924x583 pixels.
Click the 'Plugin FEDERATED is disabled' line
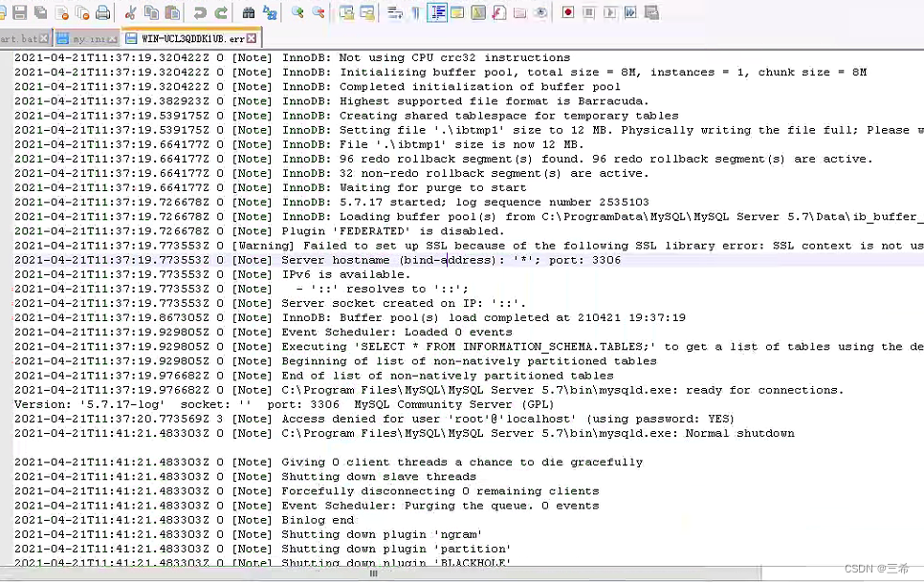point(259,231)
